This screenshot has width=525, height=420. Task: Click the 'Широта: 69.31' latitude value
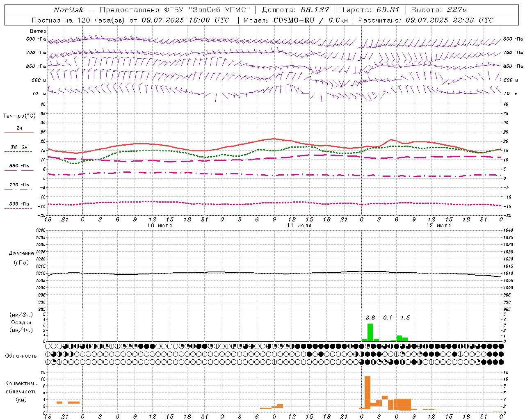click(x=370, y=10)
